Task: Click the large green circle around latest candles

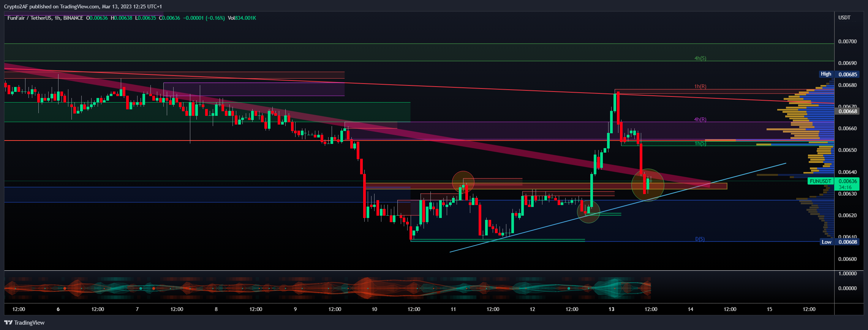Action: [x=648, y=185]
